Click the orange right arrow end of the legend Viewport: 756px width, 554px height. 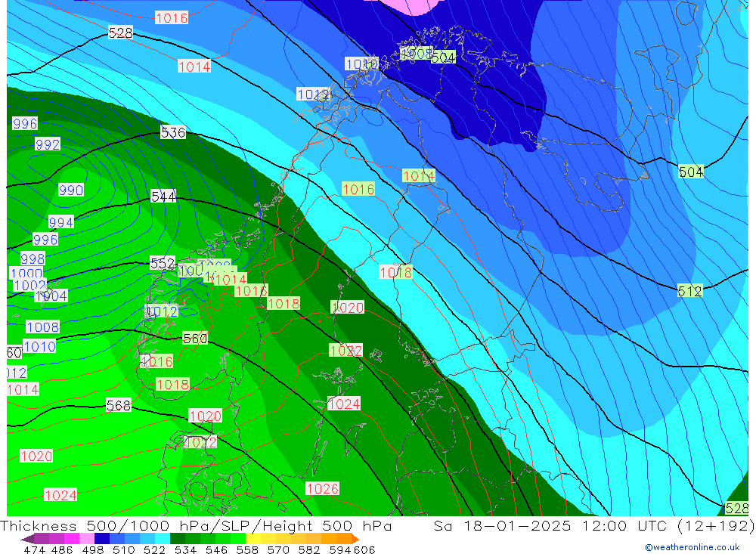(x=353, y=539)
